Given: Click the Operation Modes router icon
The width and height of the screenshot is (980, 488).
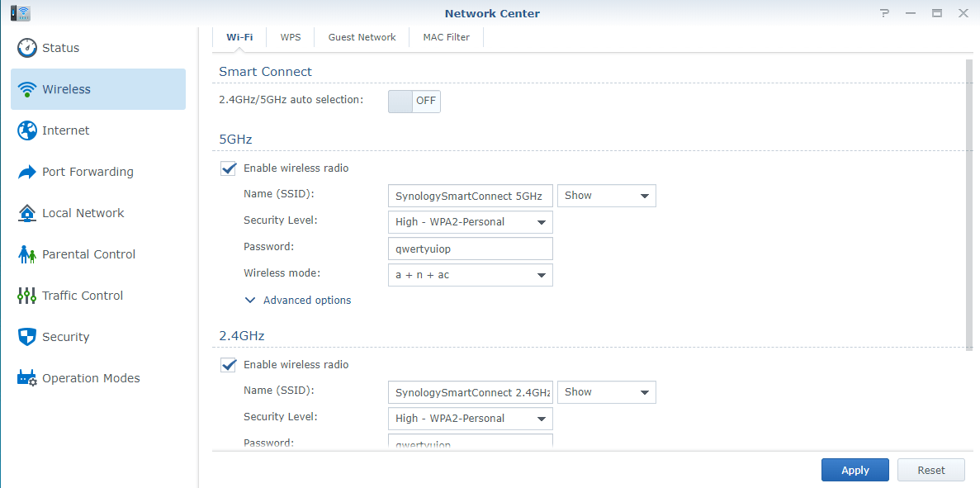Looking at the screenshot, I should pos(27,378).
